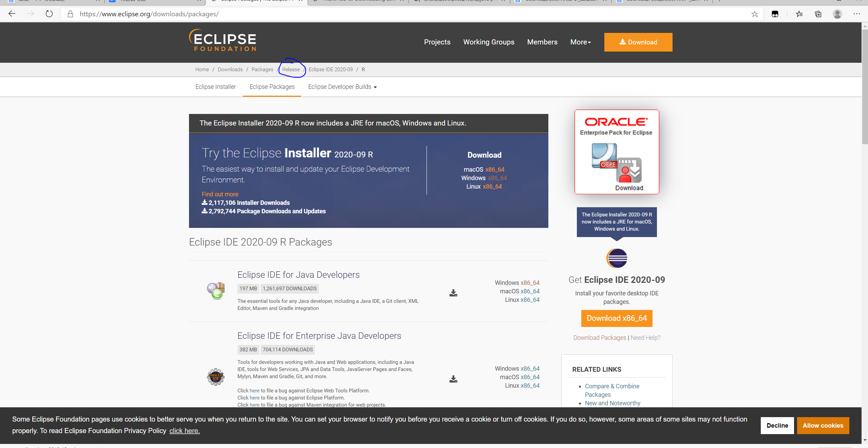Download Java Developers package for Linux x86_64
The width and height of the screenshot is (868, 448).
(x=530, y=300)
